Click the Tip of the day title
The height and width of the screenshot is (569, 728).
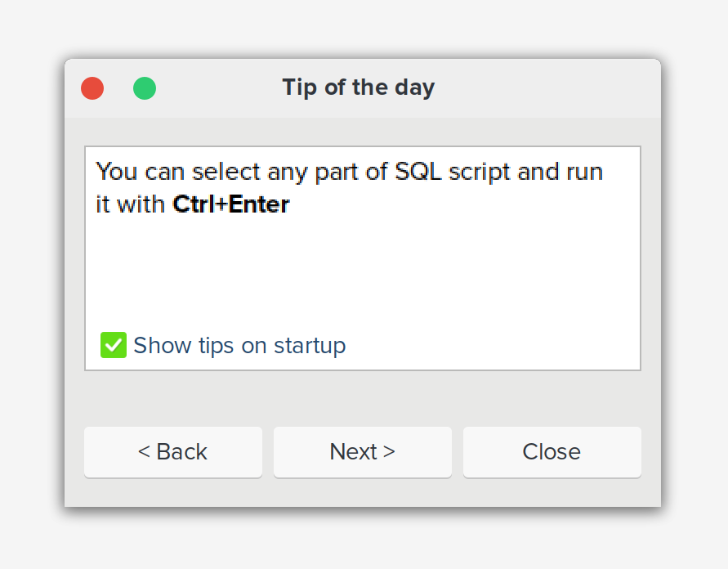click(358, 87)
